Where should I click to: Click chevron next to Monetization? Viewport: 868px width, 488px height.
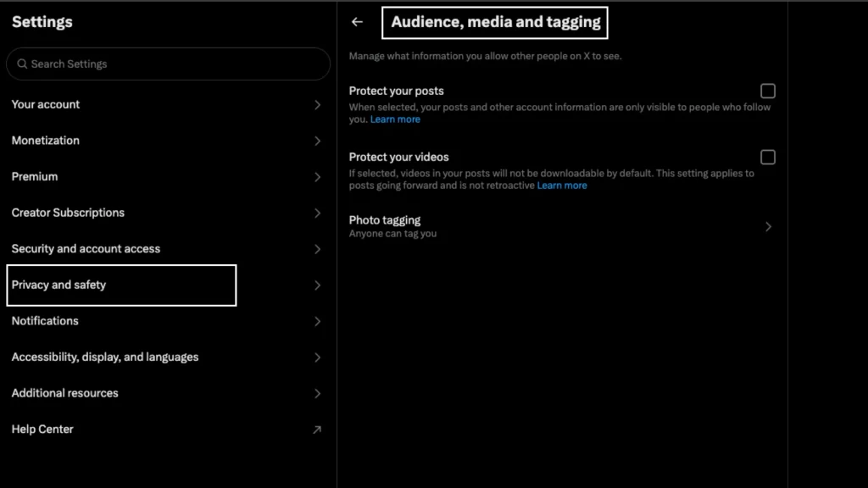pos(317,141)
